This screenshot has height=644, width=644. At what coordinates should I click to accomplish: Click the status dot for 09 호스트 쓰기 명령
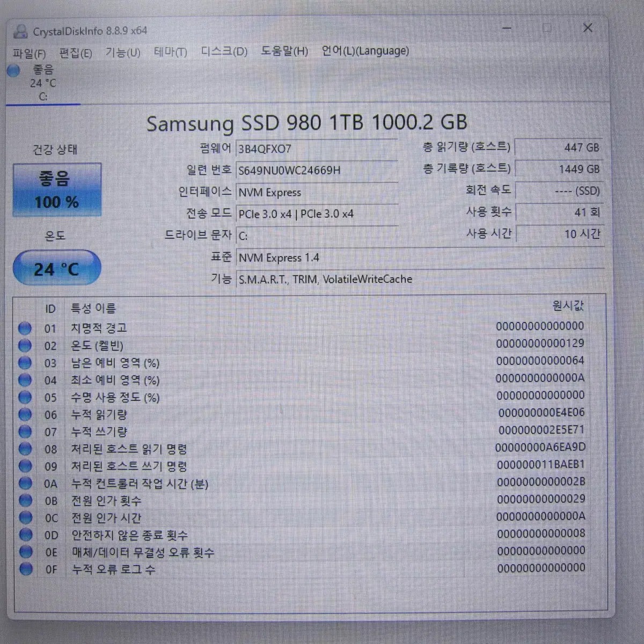tap(25, 466)
